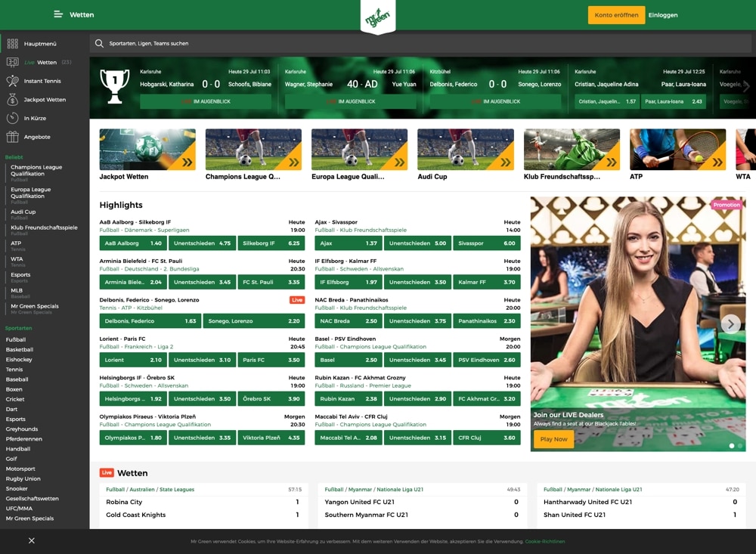Open Fußball in Sportarten list
756x554 pixels.
click(16, 339)
